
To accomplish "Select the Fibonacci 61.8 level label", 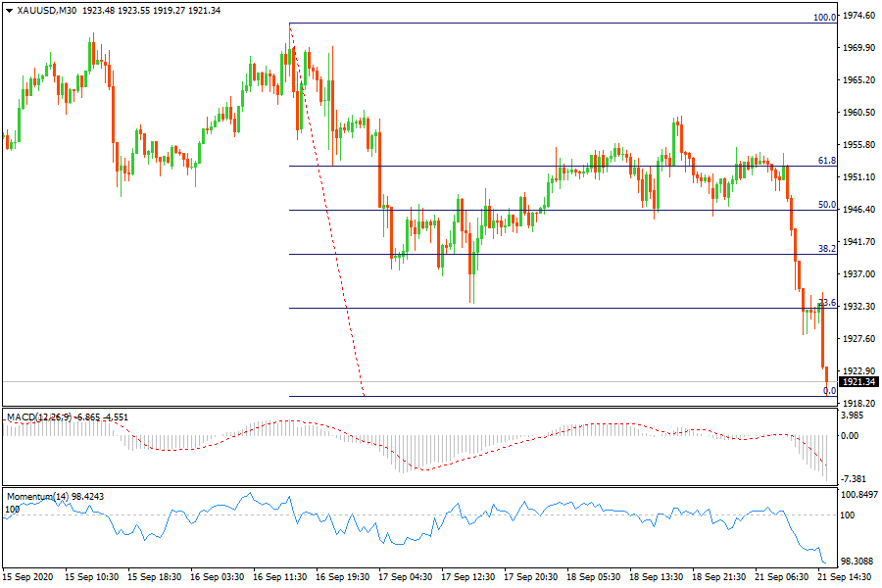I will tap(826, 161).
